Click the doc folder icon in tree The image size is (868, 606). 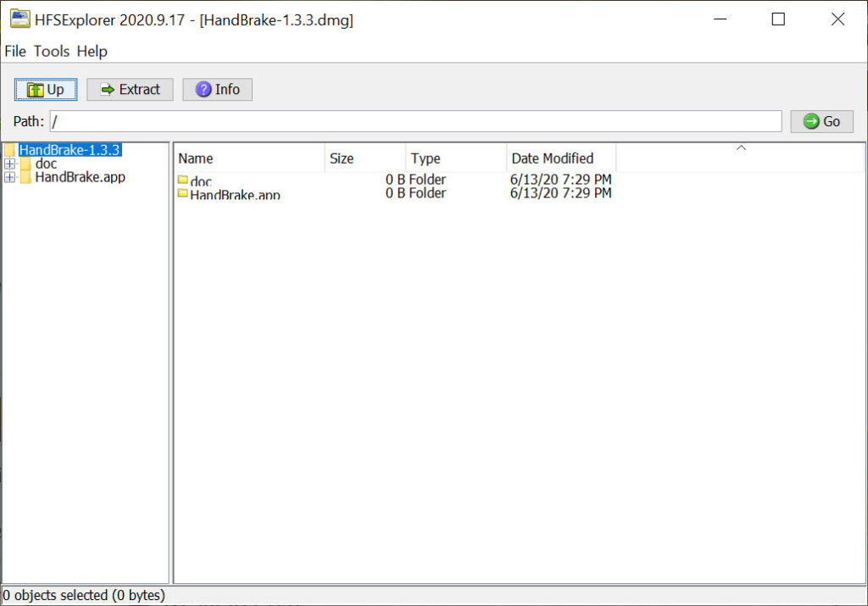coord(25,164)
